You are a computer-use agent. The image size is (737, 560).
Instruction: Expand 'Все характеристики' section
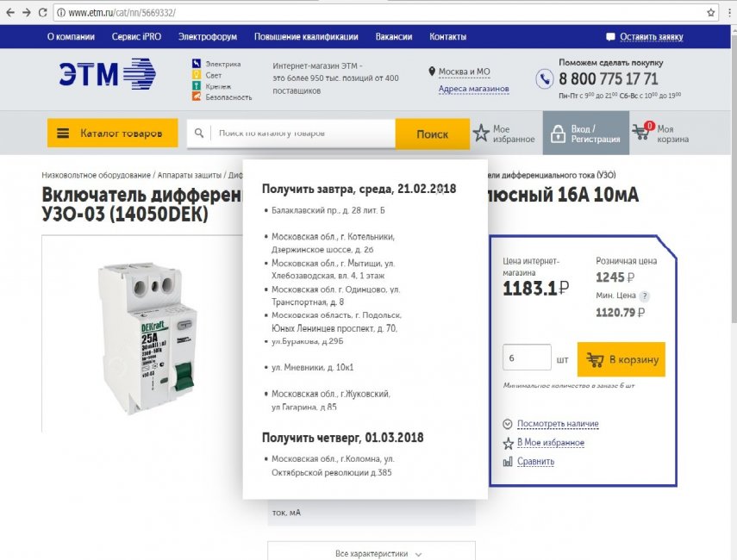[371, 553]
